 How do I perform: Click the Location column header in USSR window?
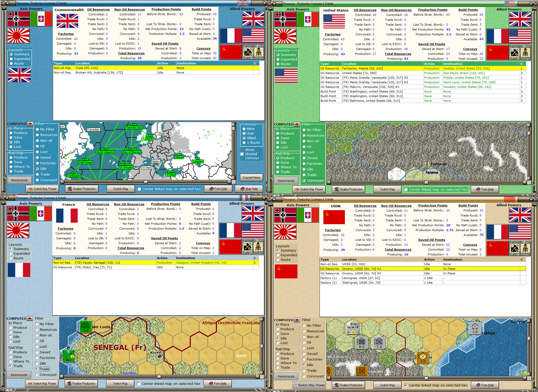tap(382, 260)
